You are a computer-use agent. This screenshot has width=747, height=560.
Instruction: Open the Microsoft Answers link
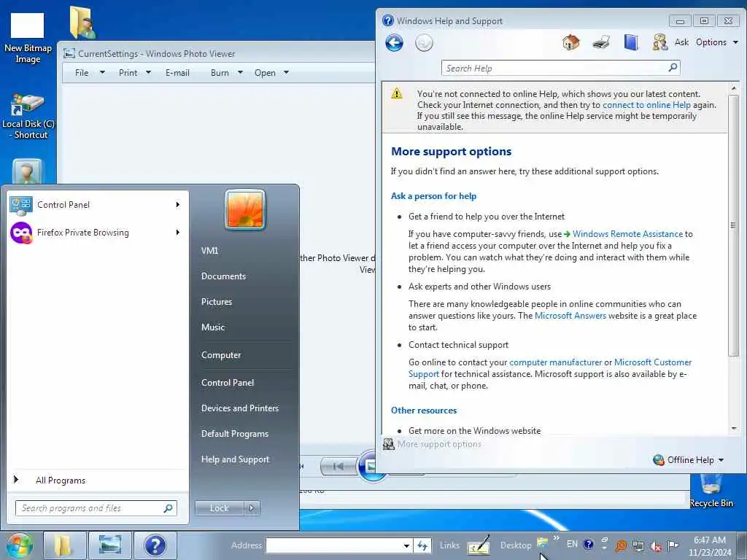pos(570,316)
